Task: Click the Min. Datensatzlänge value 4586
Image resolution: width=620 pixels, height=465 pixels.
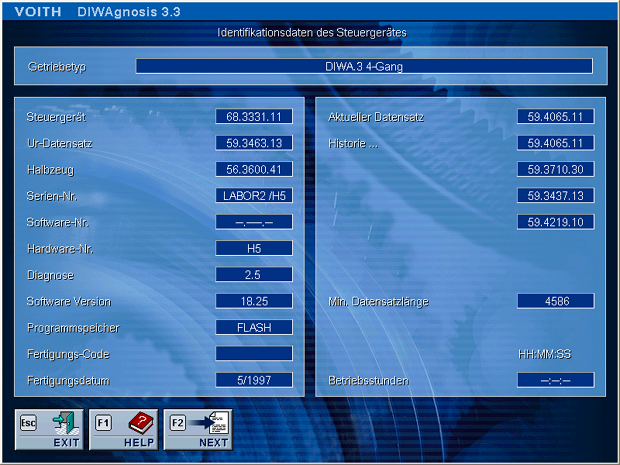Action: click(x=556, y=301)
